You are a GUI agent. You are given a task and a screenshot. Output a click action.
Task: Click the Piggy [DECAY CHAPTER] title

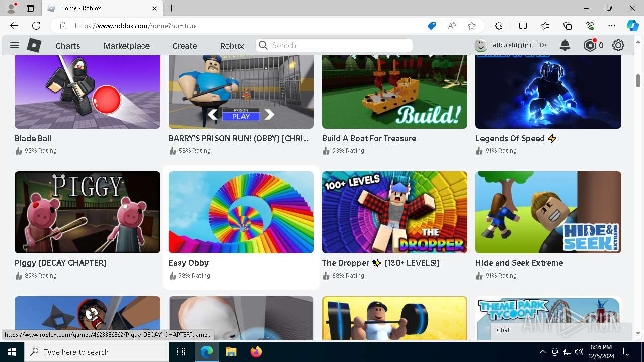coord(61,263)
